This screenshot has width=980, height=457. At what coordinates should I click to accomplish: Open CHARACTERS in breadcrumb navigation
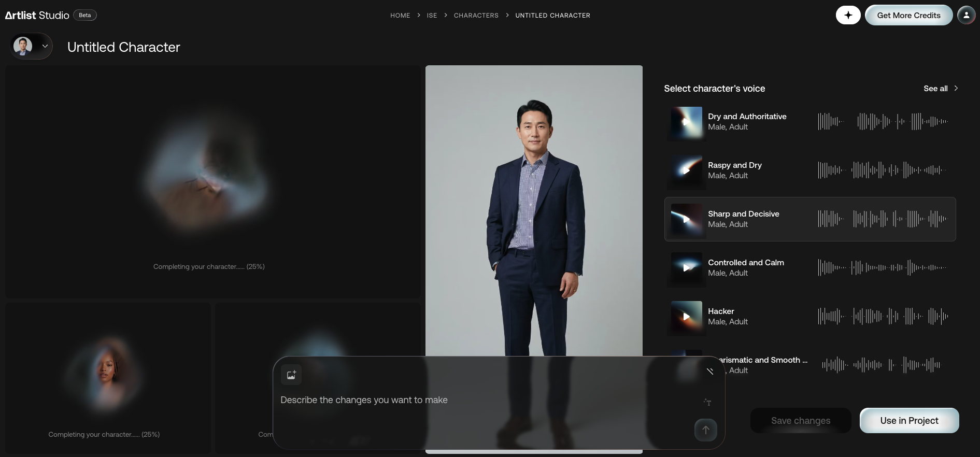476,16
